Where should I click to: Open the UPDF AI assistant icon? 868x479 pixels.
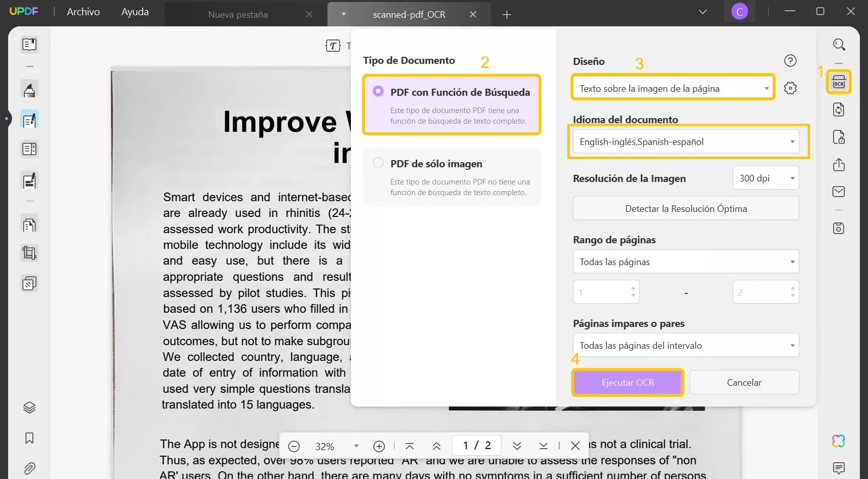[x=839, y=441]
